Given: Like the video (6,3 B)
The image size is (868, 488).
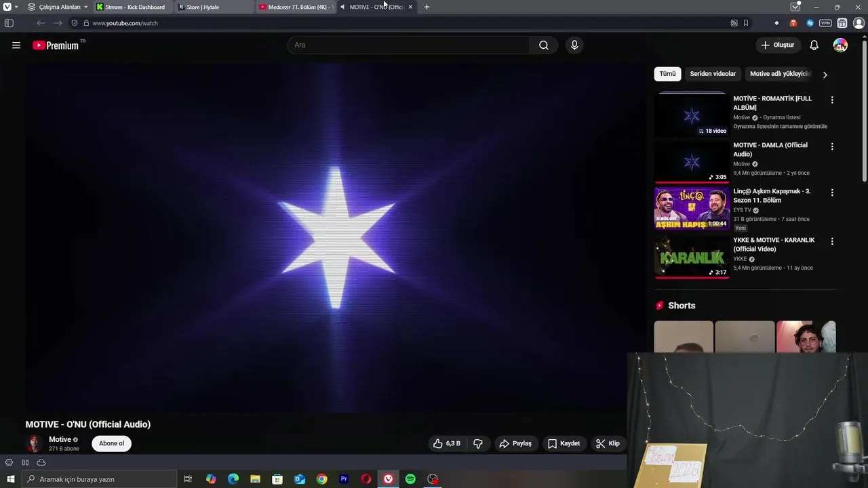Looking at the screenshot, I should 446,443.
